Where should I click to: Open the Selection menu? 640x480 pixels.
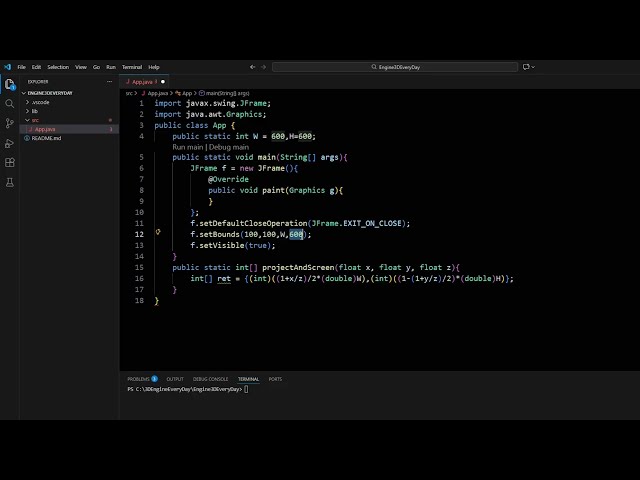58,67
